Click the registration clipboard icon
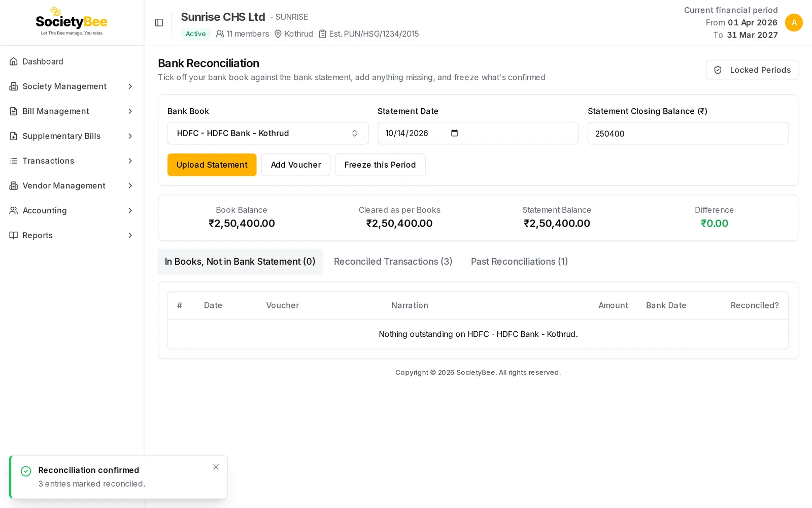 click(x=322, y=34)
